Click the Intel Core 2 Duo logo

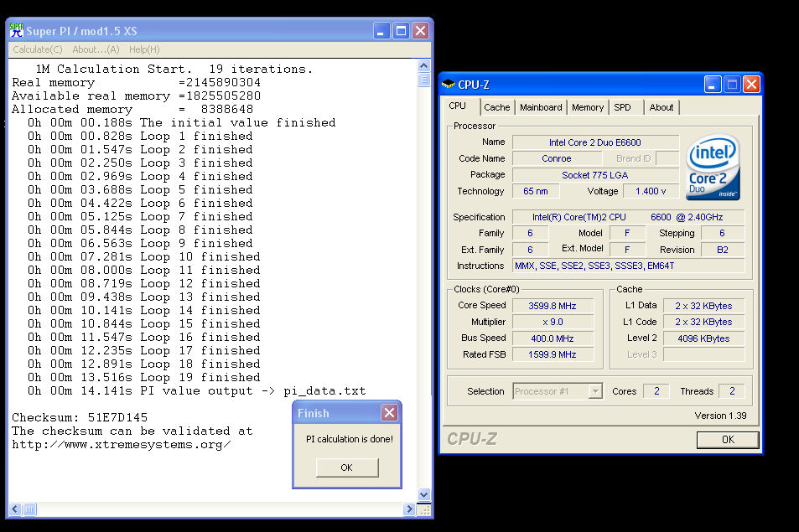[713, 168]
